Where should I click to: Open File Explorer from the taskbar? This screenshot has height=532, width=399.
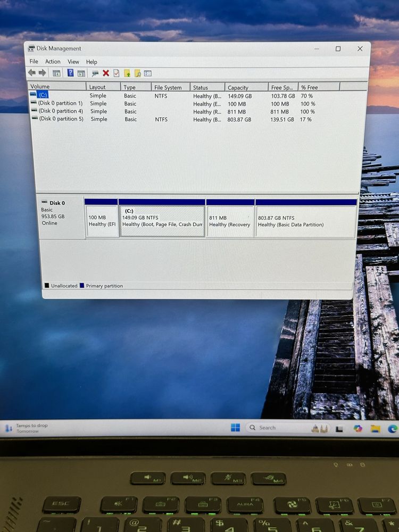click(x=375, y=429)
